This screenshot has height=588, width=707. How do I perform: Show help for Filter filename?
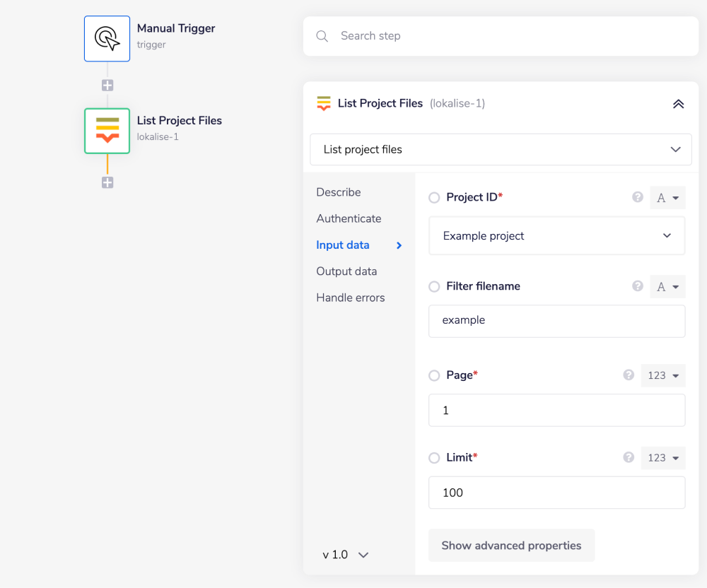[638, 286]
